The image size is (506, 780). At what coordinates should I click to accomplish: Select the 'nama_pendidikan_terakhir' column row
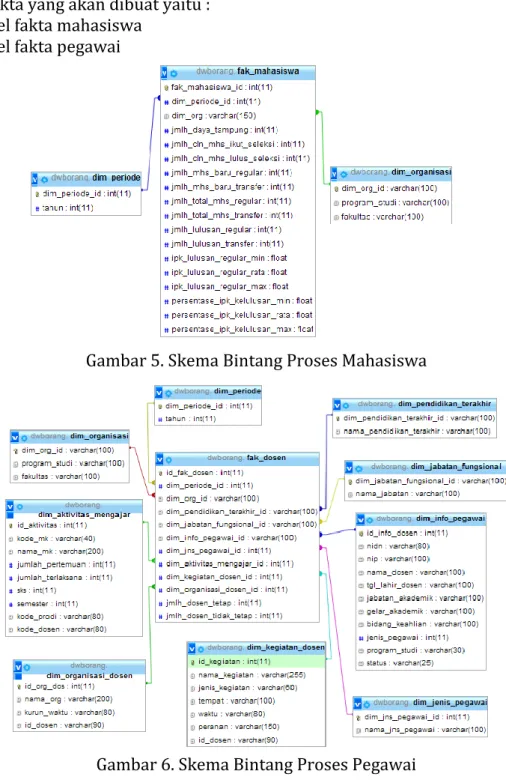413,431
